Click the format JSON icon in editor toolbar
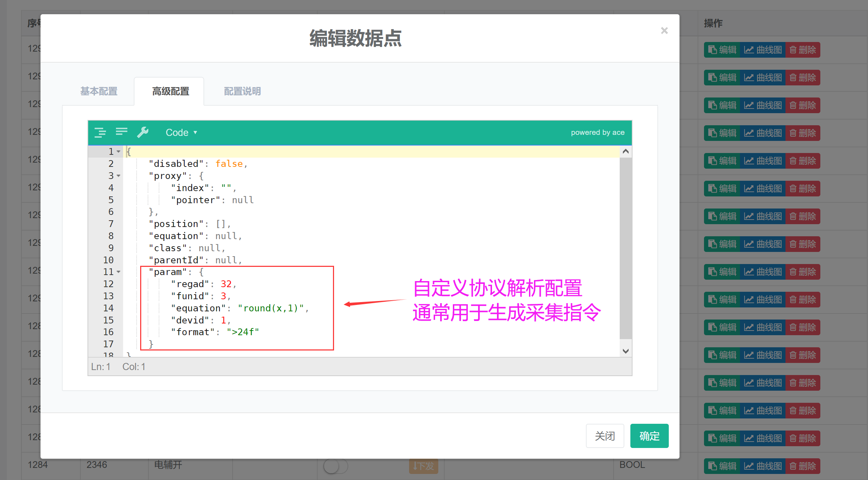868x480 pixels. coord(100,132)
